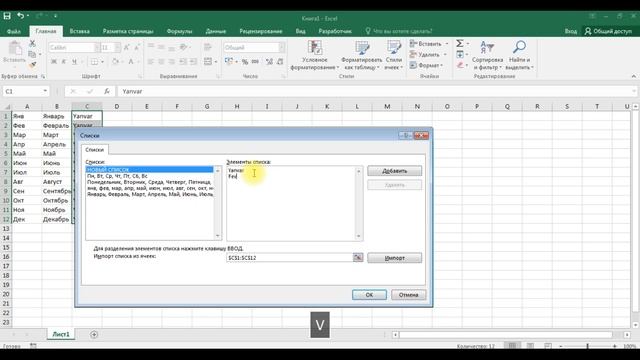Click the 'Что вы хотите сделать?' search box

pos(402,31)
